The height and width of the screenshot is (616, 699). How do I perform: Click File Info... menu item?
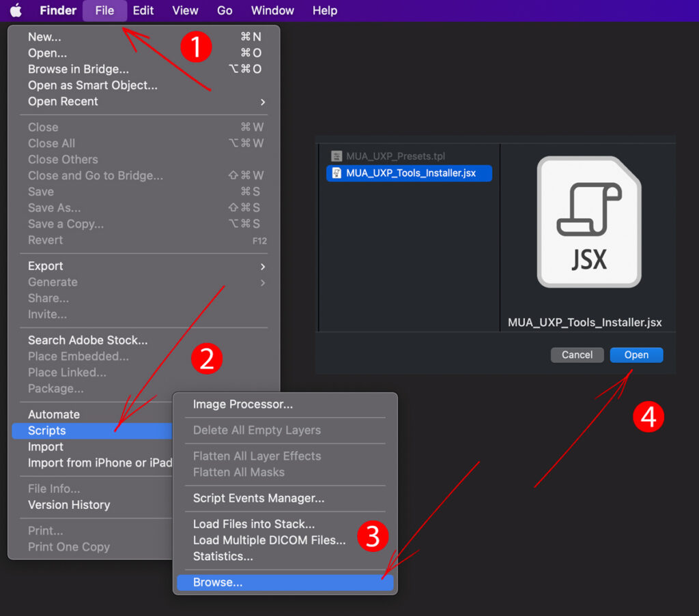(x=92, y=488)
